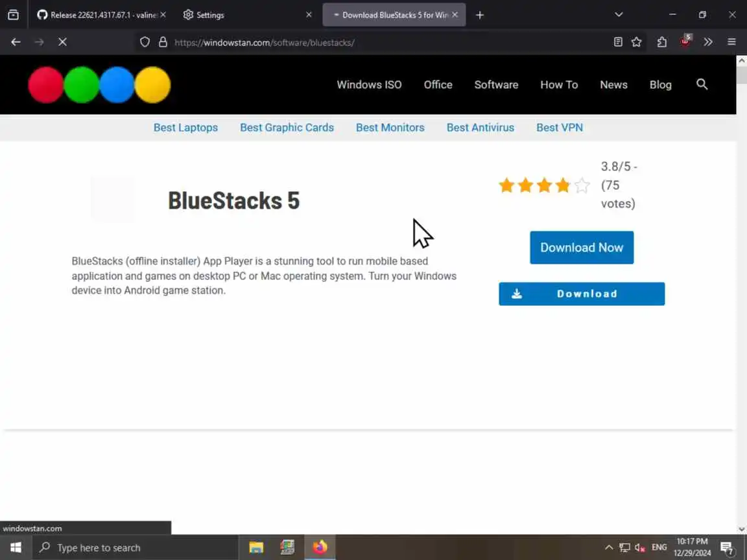Open the Windows Start button
747x560 pixels.
(x=16, y=548)
